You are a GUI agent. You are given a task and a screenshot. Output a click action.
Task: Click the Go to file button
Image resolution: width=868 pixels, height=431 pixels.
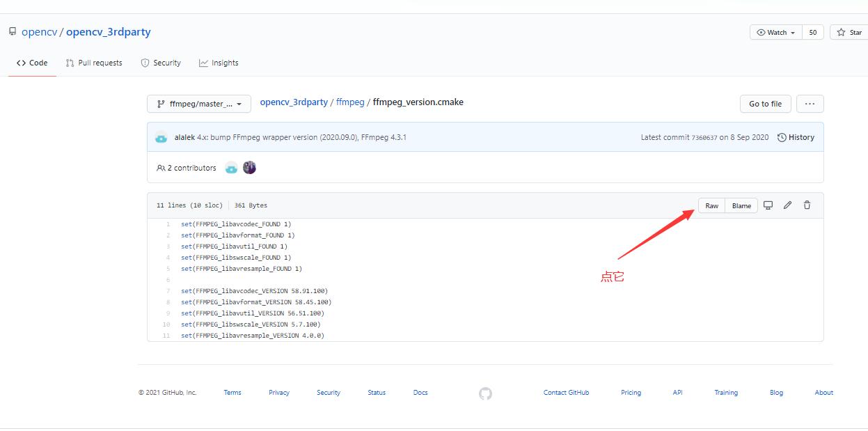point(765,103)
